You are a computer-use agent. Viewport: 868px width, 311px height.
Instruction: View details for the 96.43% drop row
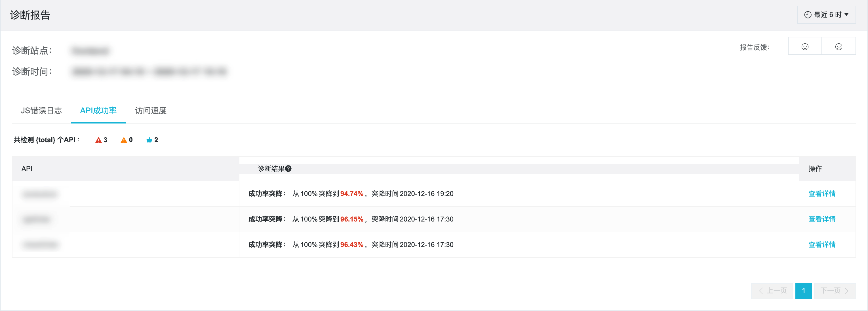pyautogui.click(x=821, y=245)
